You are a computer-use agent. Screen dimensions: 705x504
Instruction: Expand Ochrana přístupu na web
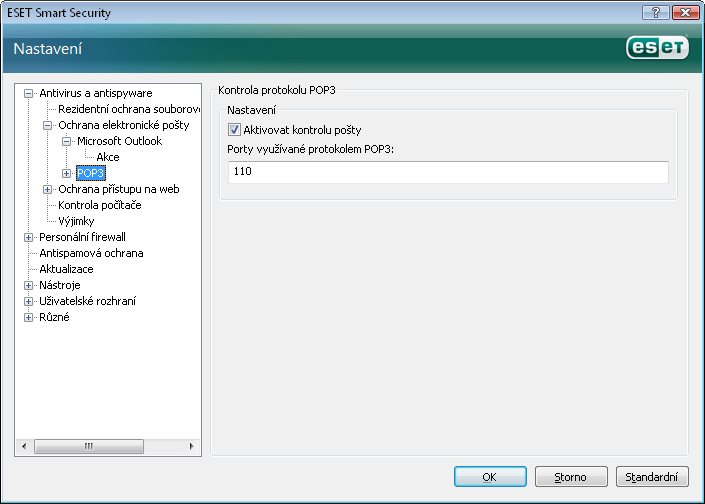pos(47,190)
